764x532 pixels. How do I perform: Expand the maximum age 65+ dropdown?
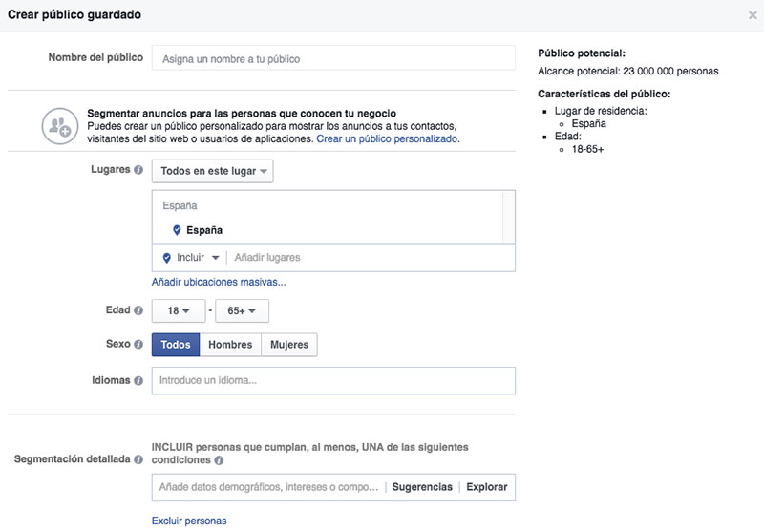point(243,311)
